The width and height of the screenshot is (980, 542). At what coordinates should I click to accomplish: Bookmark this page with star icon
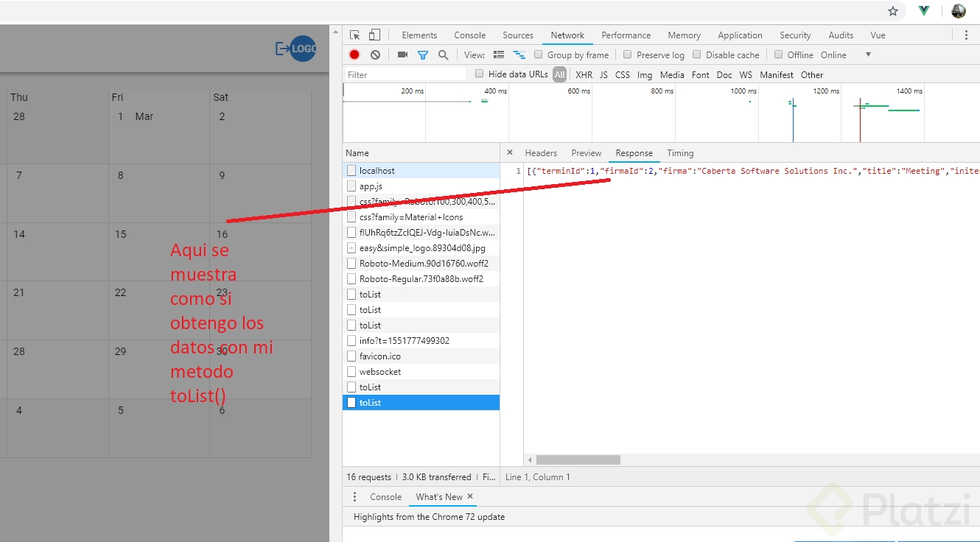pos(893,11)
